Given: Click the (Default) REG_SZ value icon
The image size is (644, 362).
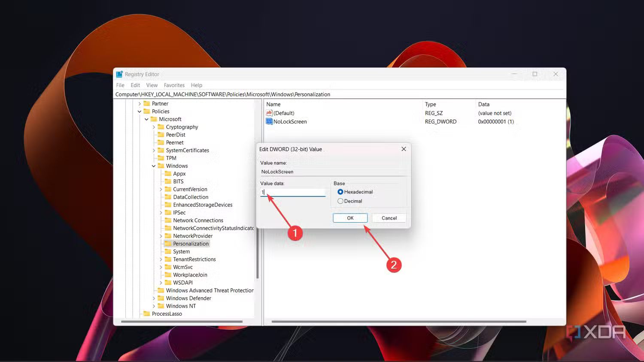Looking at the screenshot, I should [x=269, y=113].
